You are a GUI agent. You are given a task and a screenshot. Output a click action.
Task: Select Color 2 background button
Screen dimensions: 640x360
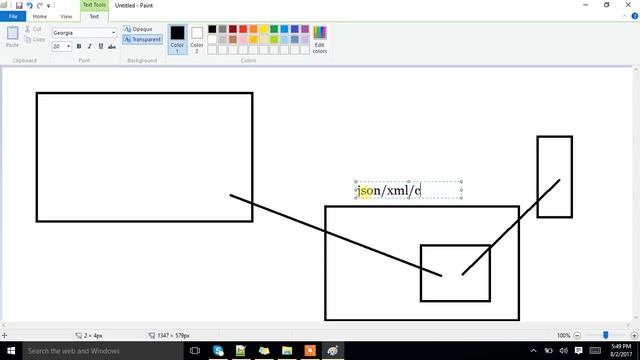pyautogui.click(x=197, y=39)
